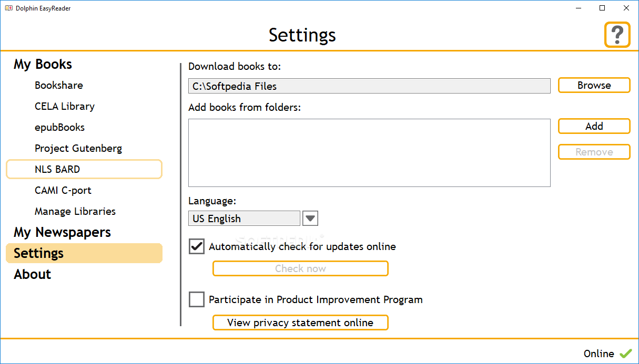Click the US English language field
This screenshot has height=364, width=639.
coord(244,219)
